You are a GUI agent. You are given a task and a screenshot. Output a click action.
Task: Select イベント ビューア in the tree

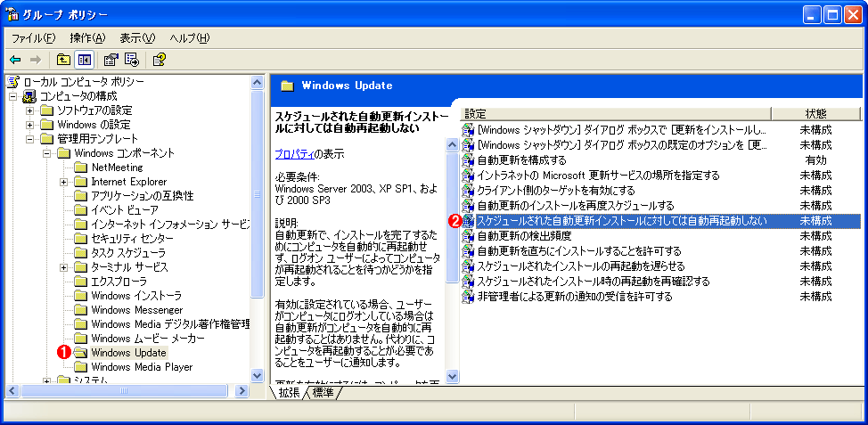[125, 209]
